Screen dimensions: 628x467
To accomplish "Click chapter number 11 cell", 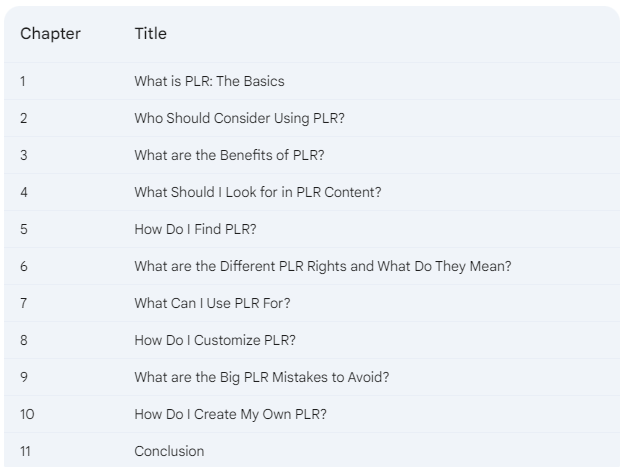I will (x=26, y=451).
